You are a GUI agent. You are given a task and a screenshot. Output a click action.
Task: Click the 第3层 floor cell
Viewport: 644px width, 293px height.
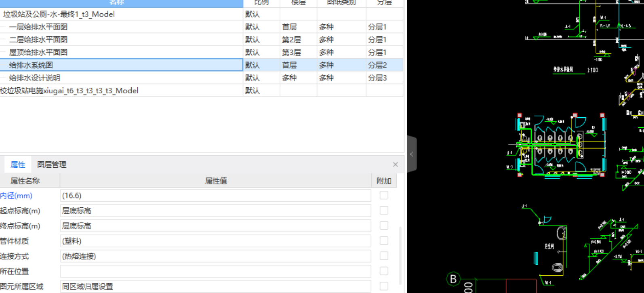(x=299, y=53)
